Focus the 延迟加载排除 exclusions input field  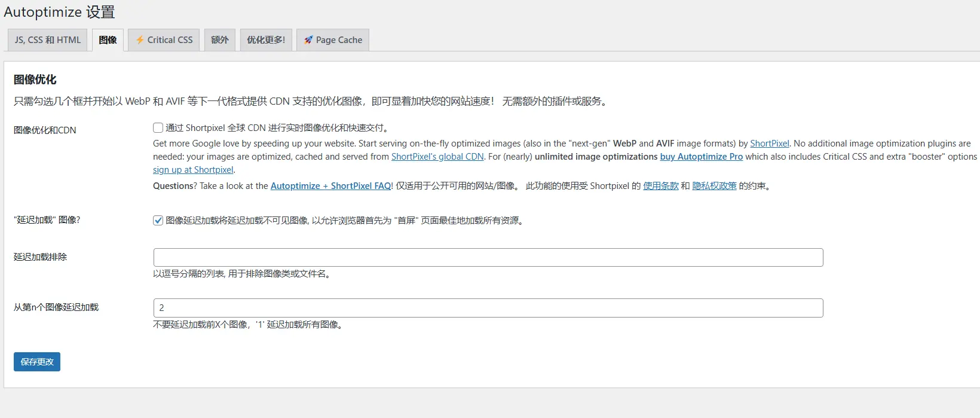488,257
